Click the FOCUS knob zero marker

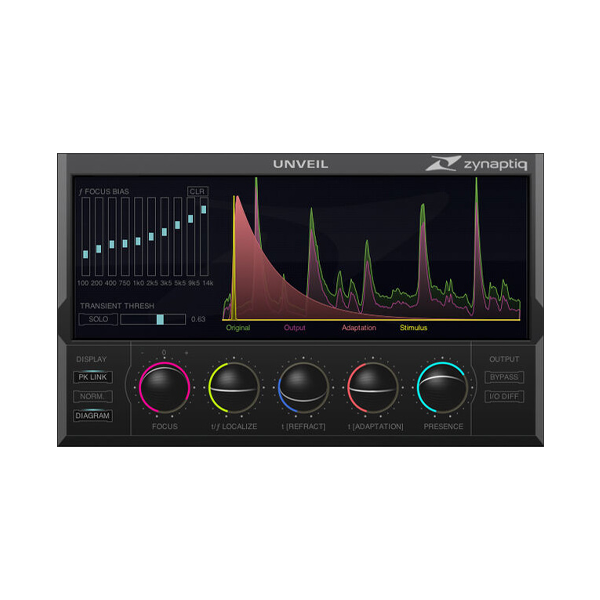(x=164, y=352)
